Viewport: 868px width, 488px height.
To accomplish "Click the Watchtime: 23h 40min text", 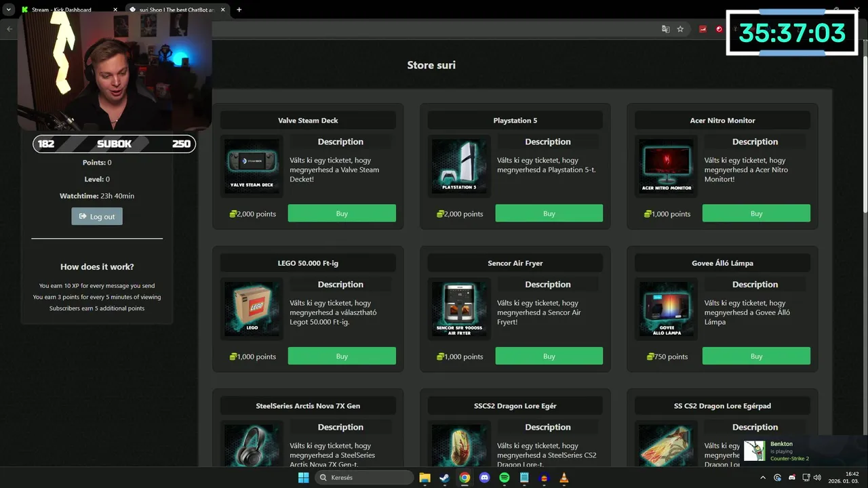I will pyautogui.click(x=97, y=196).
